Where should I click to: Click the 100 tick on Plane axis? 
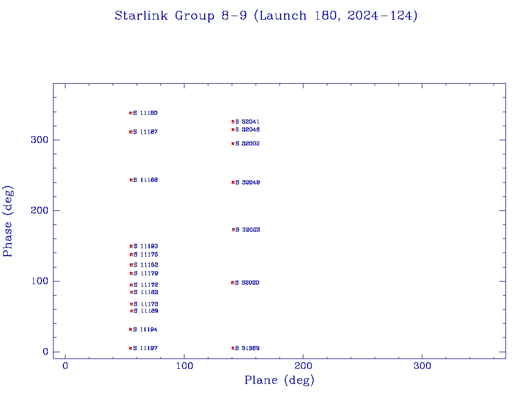click(x=184, y=366)
